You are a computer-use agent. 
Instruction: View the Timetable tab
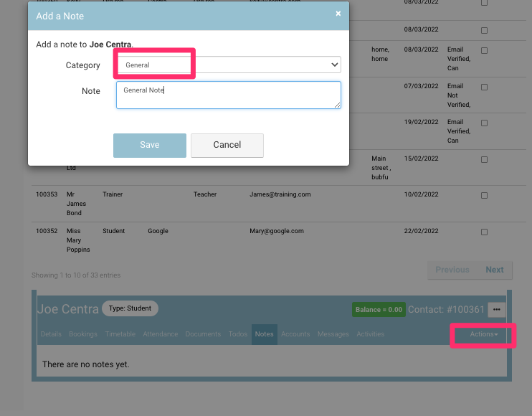point(120,334)
